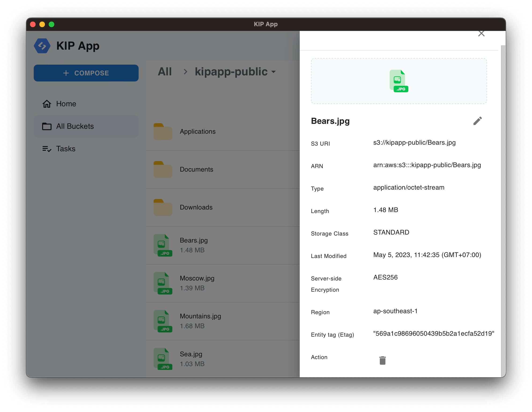Expand the All Buckets tree item
The width and height of the screenshot is (532, 412).
[75, 126]
